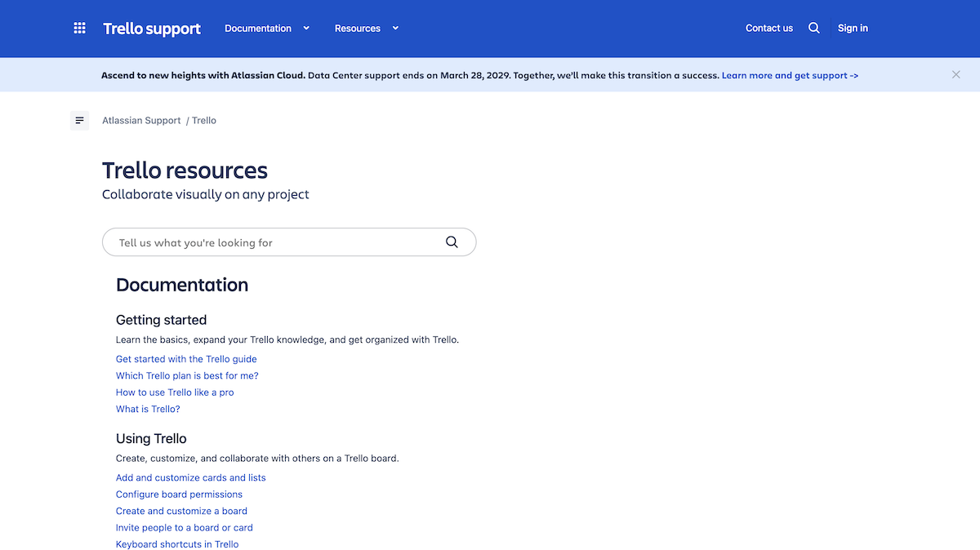Click Trello in the breadcrumb trail
This screenshot has width=980, height=550.
point(203,120)
